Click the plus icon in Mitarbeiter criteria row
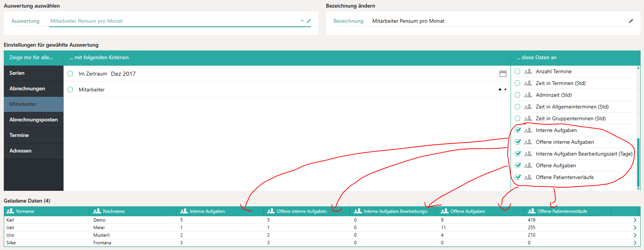644x250 pixels. coord(500,90)
